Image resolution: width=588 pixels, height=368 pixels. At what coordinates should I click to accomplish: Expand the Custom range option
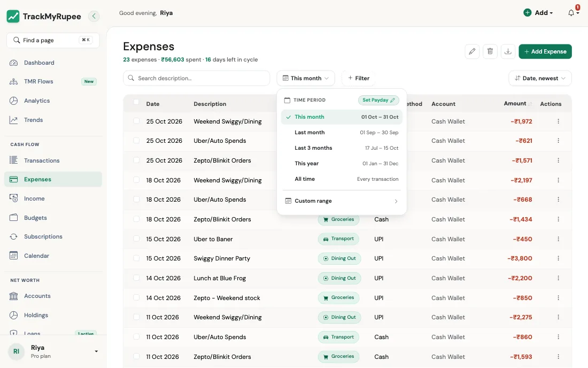[x=342, y=201]
